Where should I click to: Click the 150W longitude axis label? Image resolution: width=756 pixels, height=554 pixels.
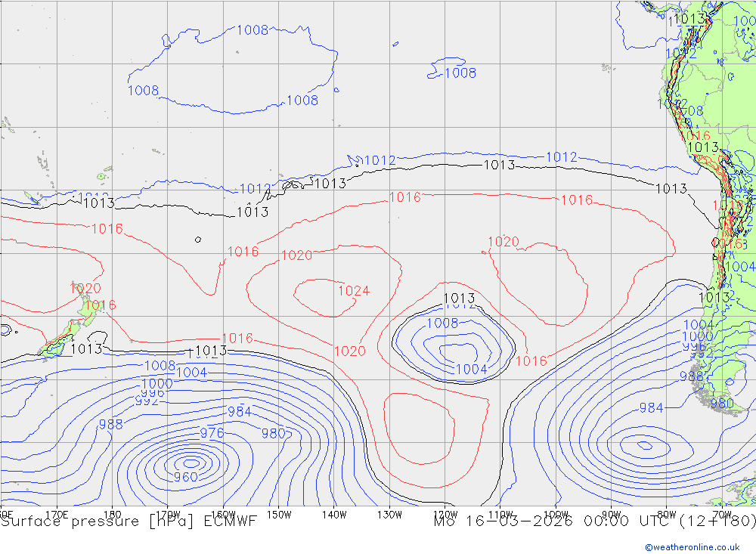pyautogui.click(x=279, y=515)
